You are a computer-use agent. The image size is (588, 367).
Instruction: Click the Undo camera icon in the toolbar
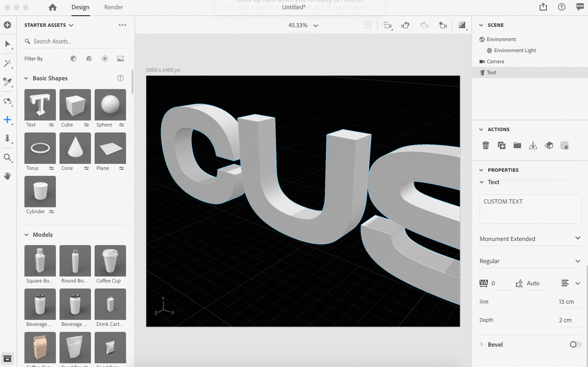pyautogui.click(x=405, y=25)
